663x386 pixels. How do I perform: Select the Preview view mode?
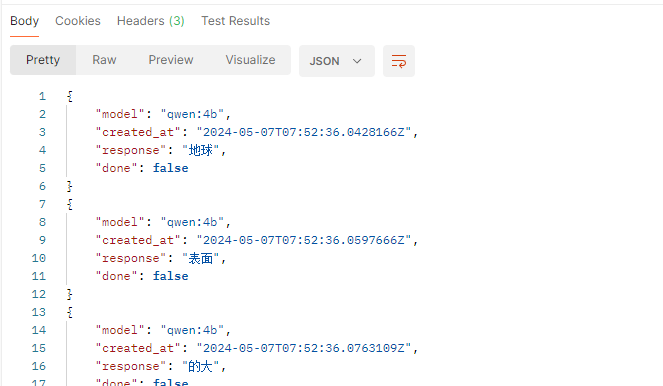pyautogui.click(x=171, y=60)
